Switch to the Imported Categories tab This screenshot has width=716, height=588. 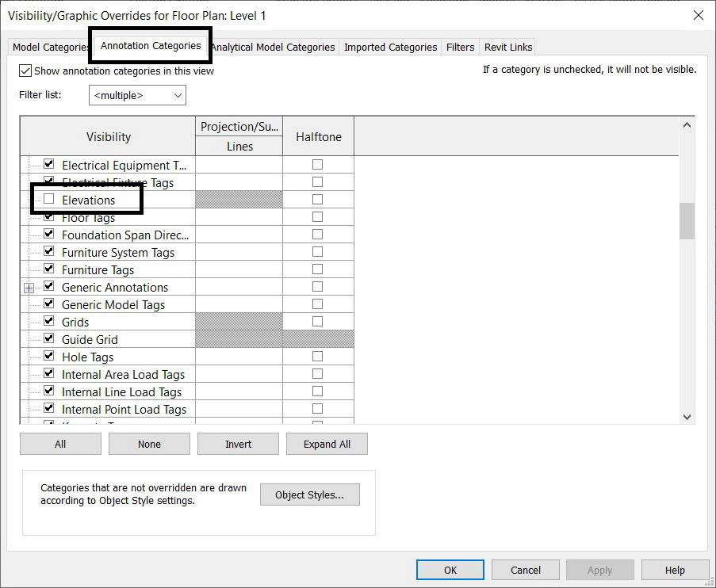390,47
